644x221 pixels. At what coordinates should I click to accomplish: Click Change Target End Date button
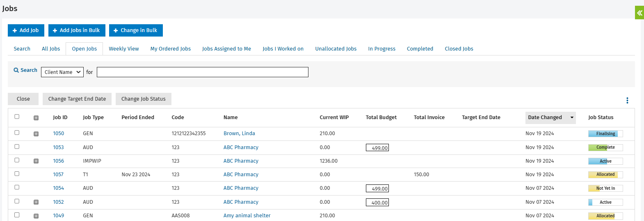(77, 99)
